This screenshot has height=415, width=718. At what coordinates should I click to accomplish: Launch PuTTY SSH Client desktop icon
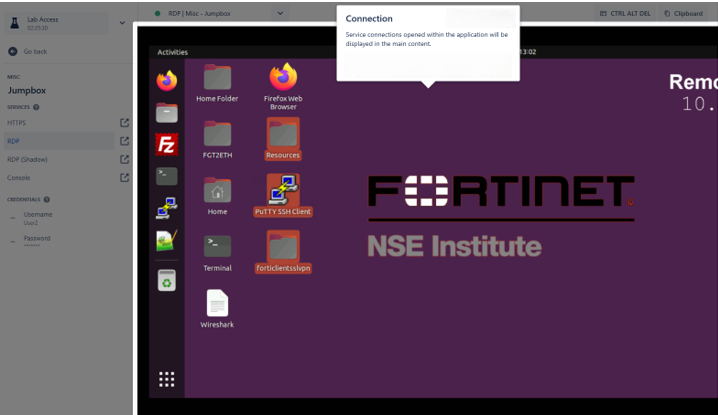click(283, 195)
